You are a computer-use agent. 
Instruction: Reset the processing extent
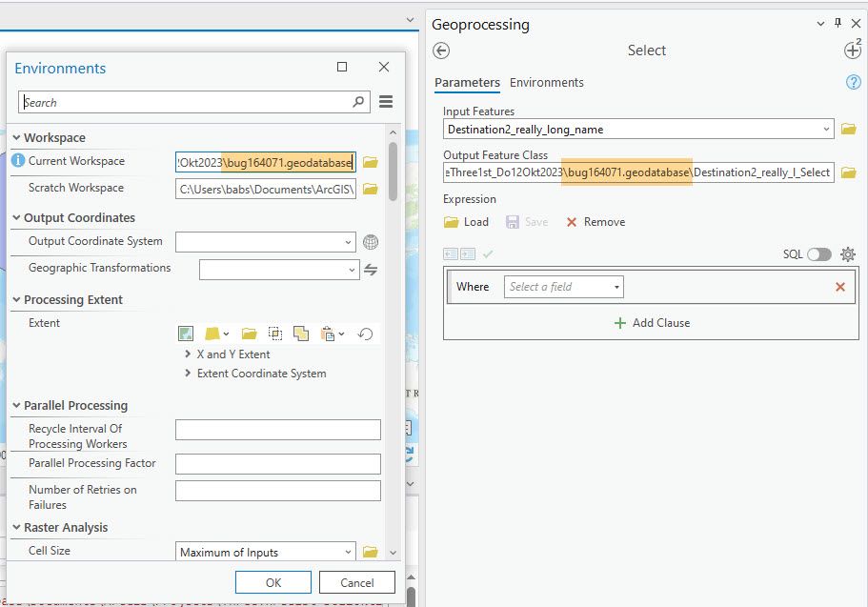[x=365, y=334]
